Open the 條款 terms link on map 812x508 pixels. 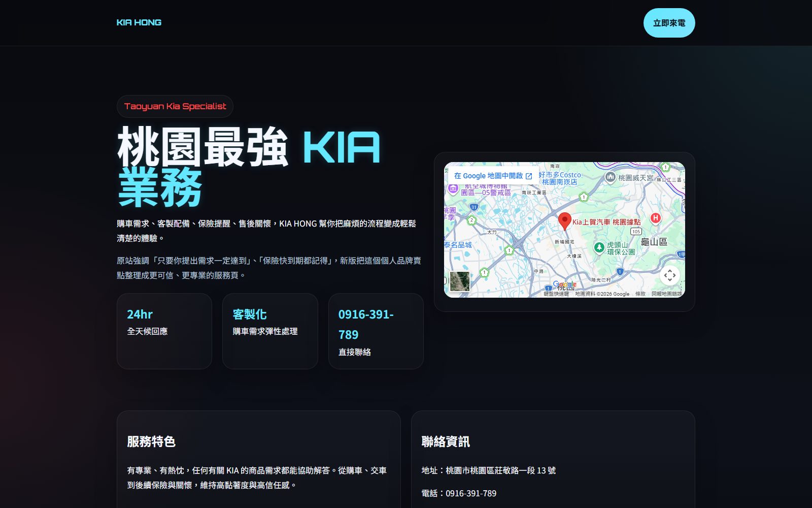tap(640, 294)
